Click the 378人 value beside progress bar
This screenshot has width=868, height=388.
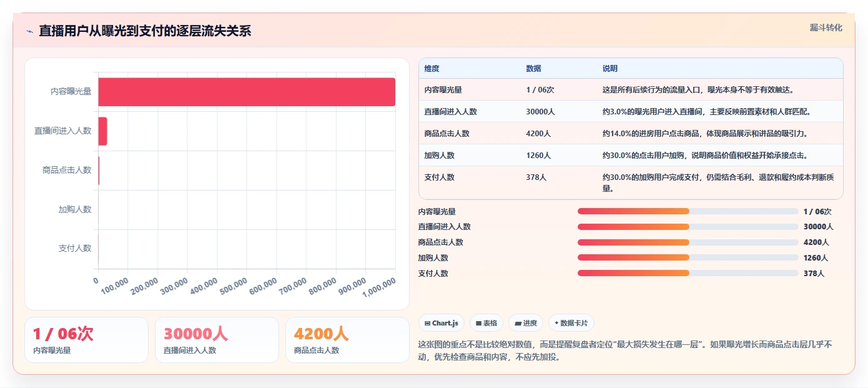[x=814, y=274]
